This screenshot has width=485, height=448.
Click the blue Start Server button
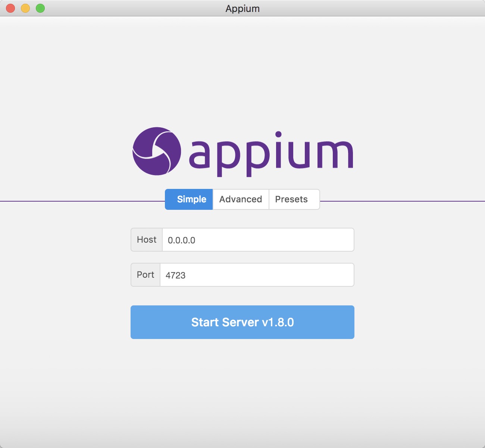click(242, 322)
